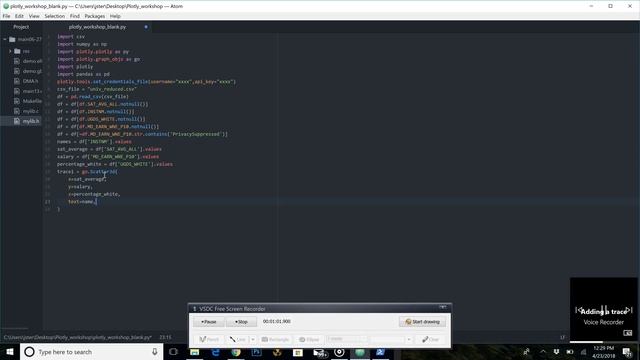Select the Line drawing tool
The height and width of the screenshot is (360, 640).
(x=238, y=339)
